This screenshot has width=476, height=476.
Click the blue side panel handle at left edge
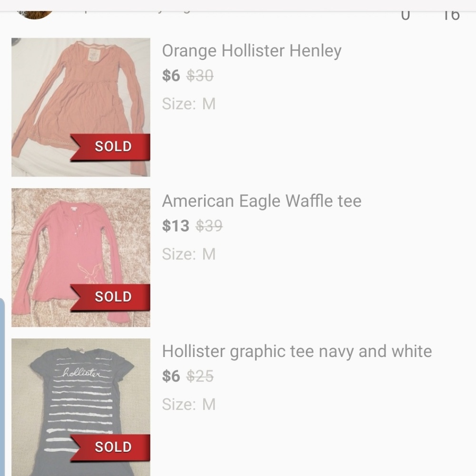[x=2, y=386]
